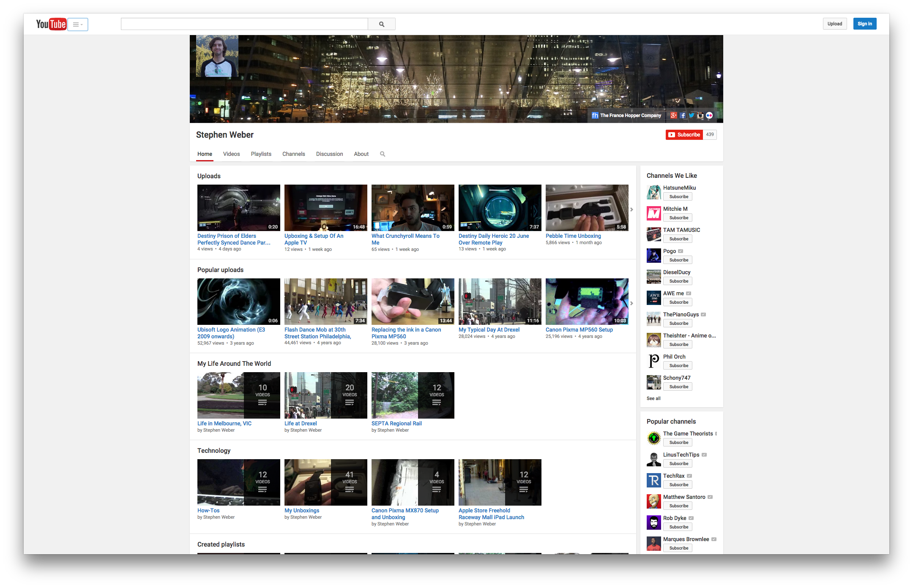Click Marques Brownlee avatar icon
The width and height of the screenshot is (913, 588).
(x=653, y=544)
